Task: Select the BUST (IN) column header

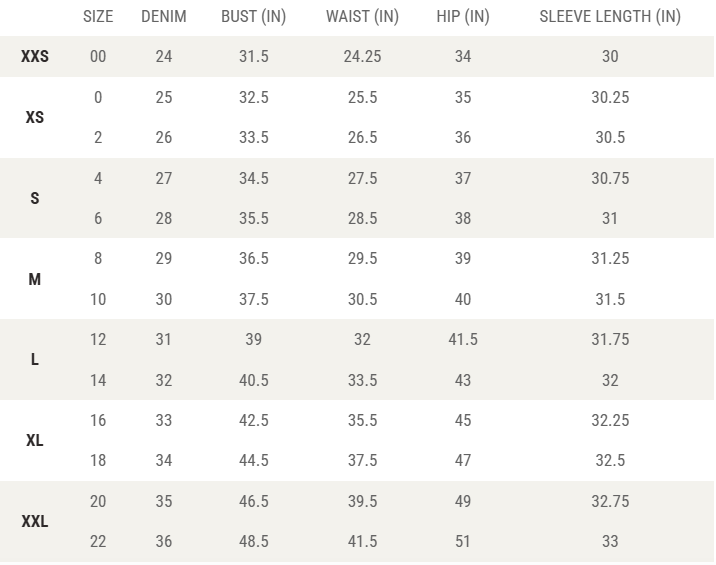Action: pos(253,16)
